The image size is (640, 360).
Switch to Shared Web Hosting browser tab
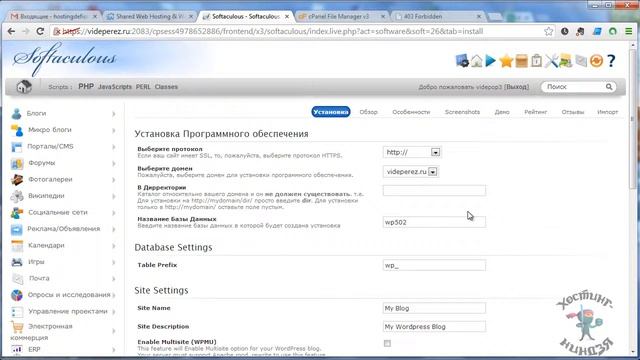tap(149, 16)
